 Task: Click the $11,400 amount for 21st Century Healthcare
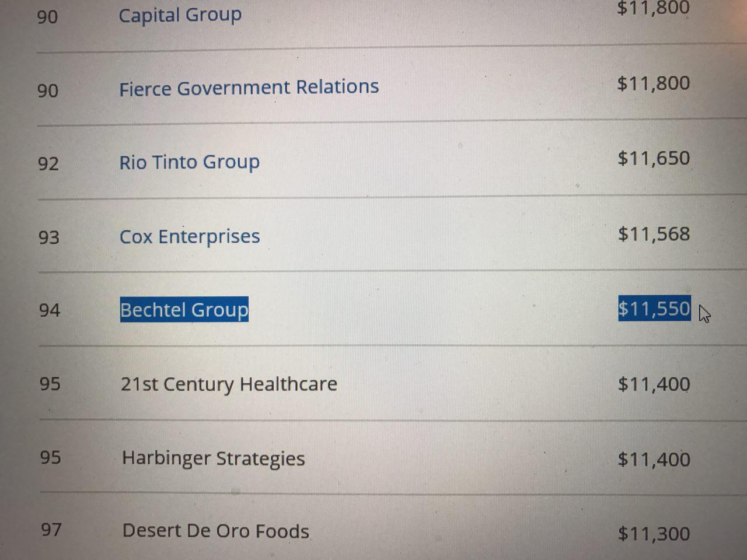654,384
